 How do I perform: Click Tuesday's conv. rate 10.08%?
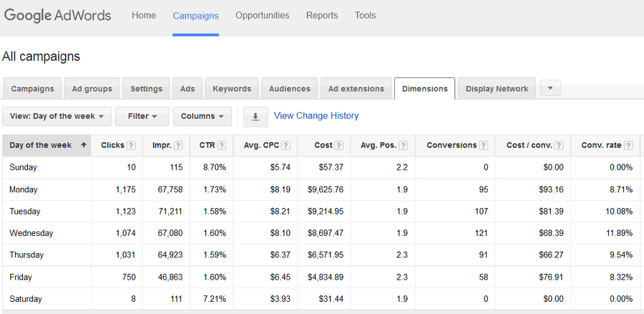pos(618,212)
